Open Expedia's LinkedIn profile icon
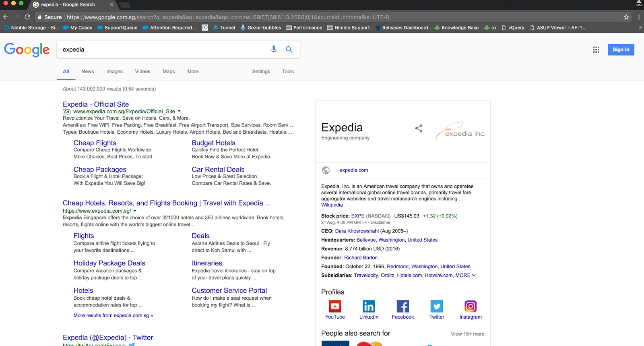644x346 pixels. 369,307
